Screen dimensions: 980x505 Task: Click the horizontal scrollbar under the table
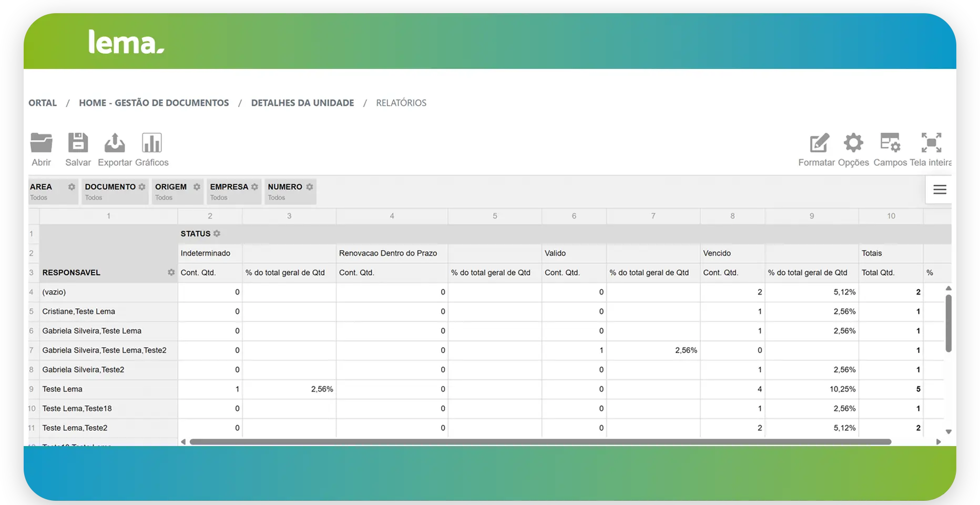coord(540,442)
